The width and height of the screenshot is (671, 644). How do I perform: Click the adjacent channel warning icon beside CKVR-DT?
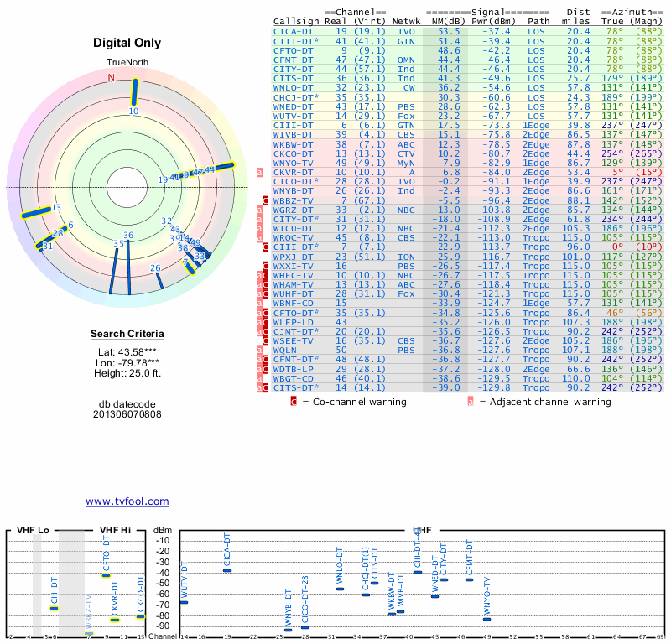tap(259, 172)
